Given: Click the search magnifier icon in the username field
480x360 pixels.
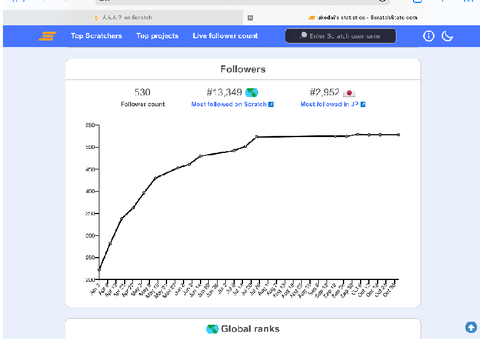Looking at the screenshot, I should tap(303, 35).
